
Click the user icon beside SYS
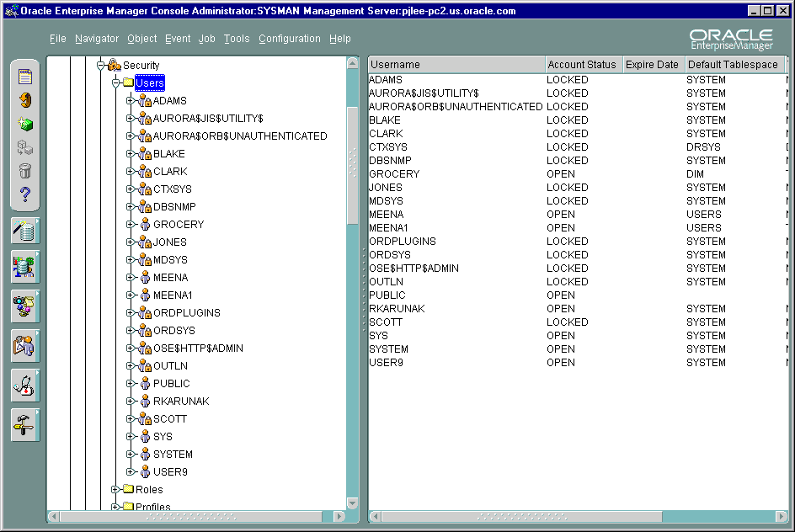tap(145, 436)
